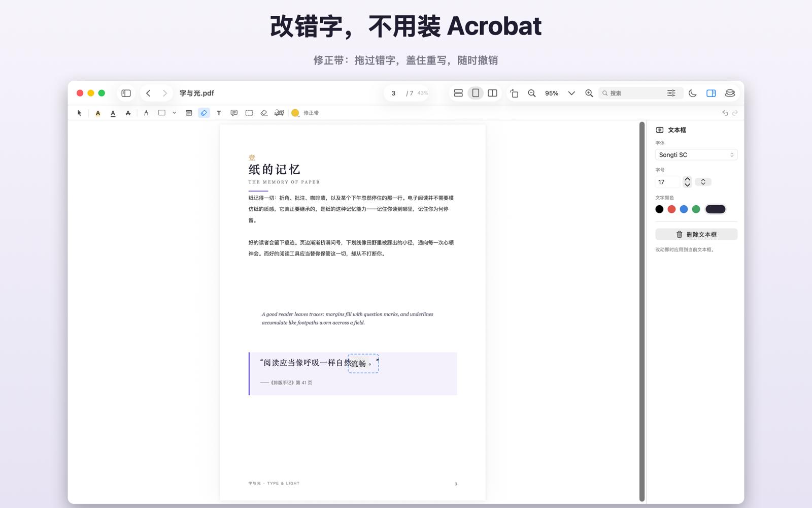Go back to previous page
This screenshot has width=812, height=508.
pyautogui.click(x=148, y=93)
